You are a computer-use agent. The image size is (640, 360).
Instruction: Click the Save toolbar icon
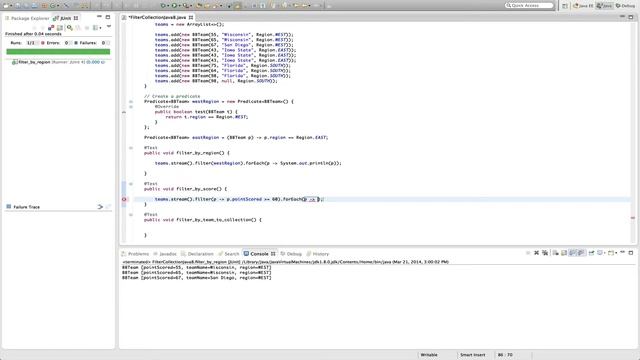tap(18, 6)
